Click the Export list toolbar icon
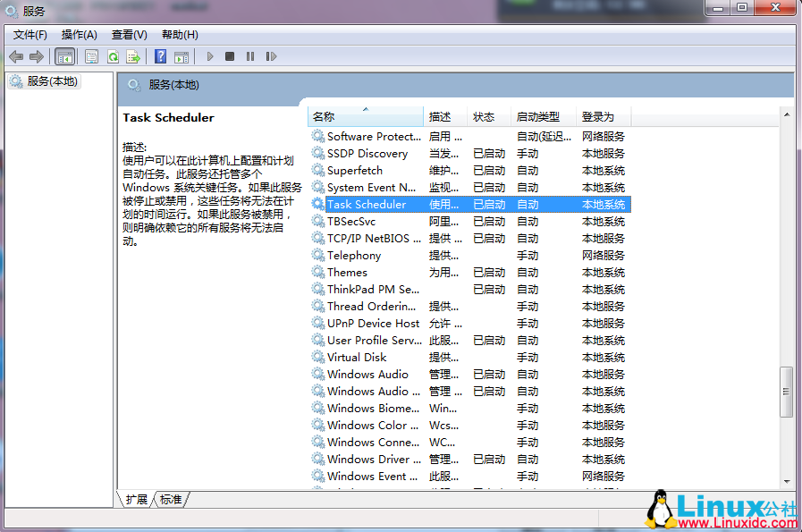 click(133, 56)
